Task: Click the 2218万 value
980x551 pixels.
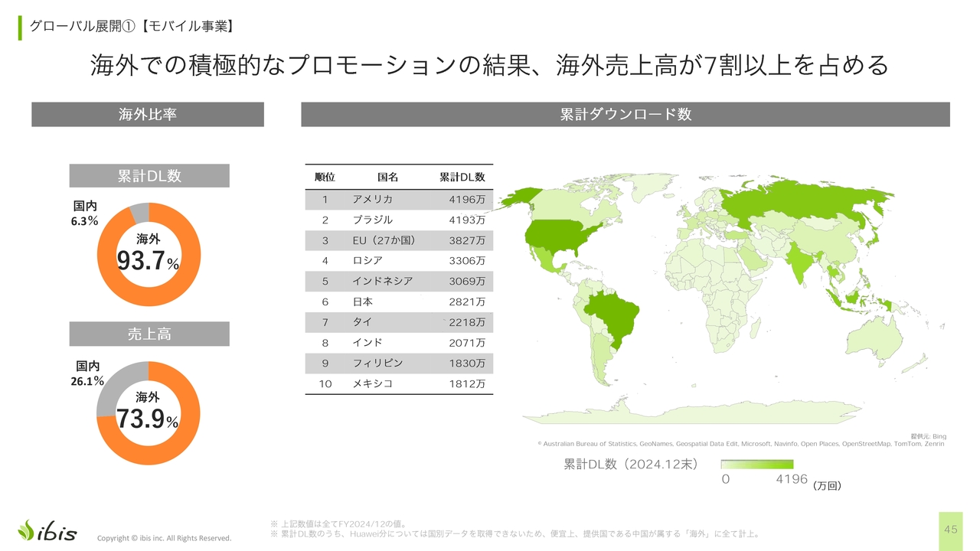Action: (x=467, y=322)
